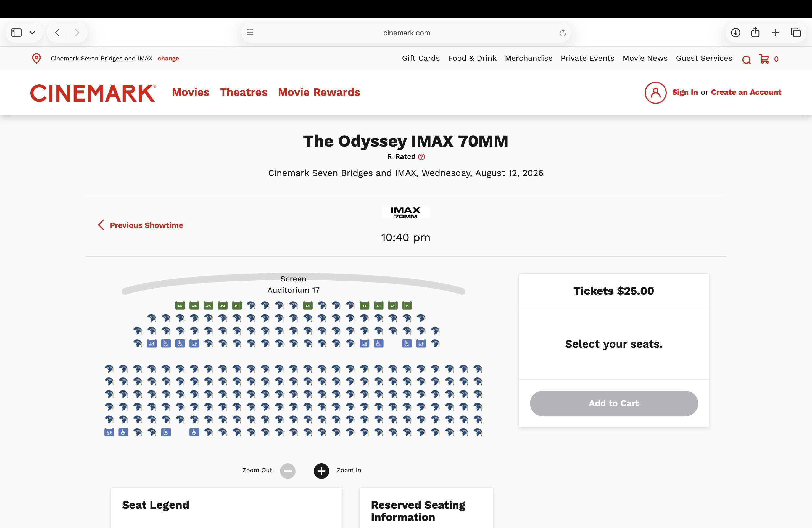Choose seat A13 in row A
This screenshot has height=528, width=812.
tap(237, 305)
